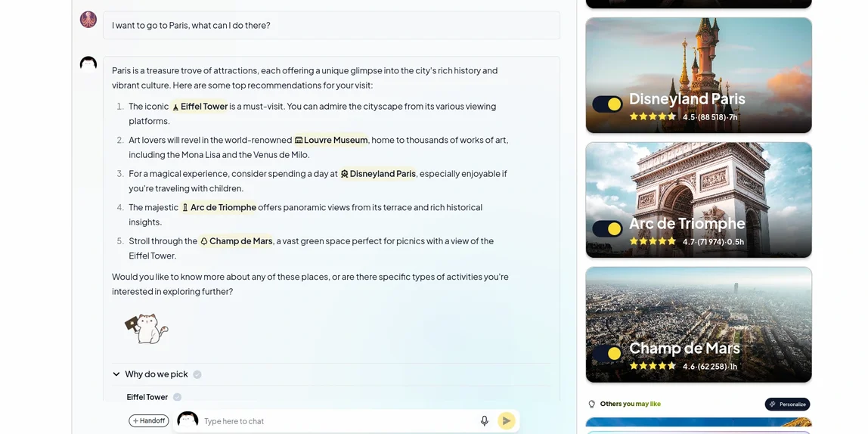Screen dimensions: 868x434
Task: Toggle the Arc de Triomphe card switch
Action: [607, 228]
